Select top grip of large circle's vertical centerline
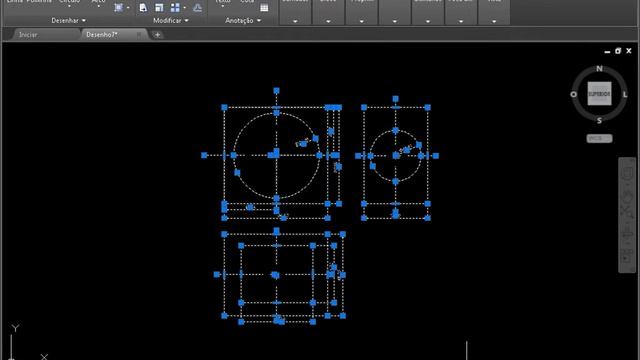 [x=276, y=91]
